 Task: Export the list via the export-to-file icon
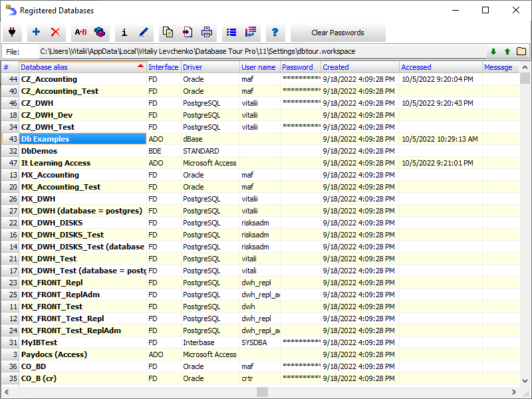(x=187, y=32)
